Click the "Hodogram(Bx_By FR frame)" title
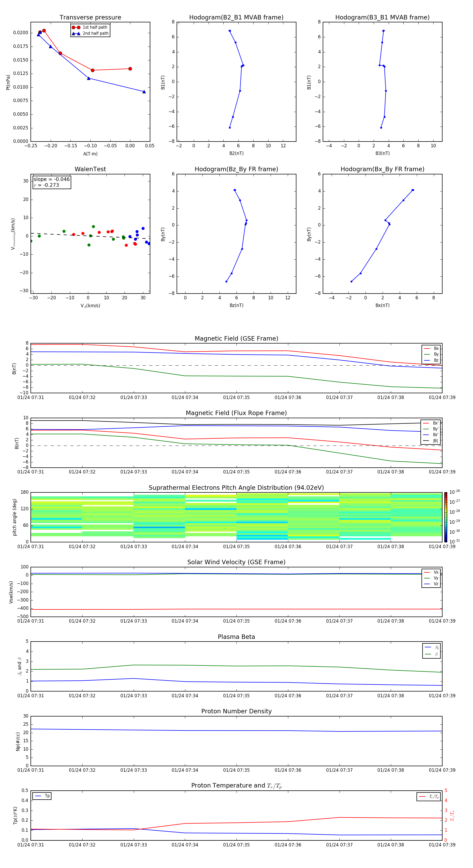 point(382,169)
